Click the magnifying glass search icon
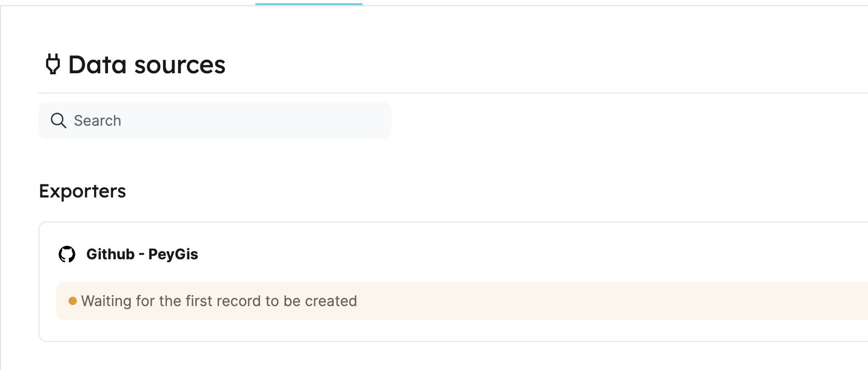868x370 pixels. pyautogui.click(x=58, y=121)
